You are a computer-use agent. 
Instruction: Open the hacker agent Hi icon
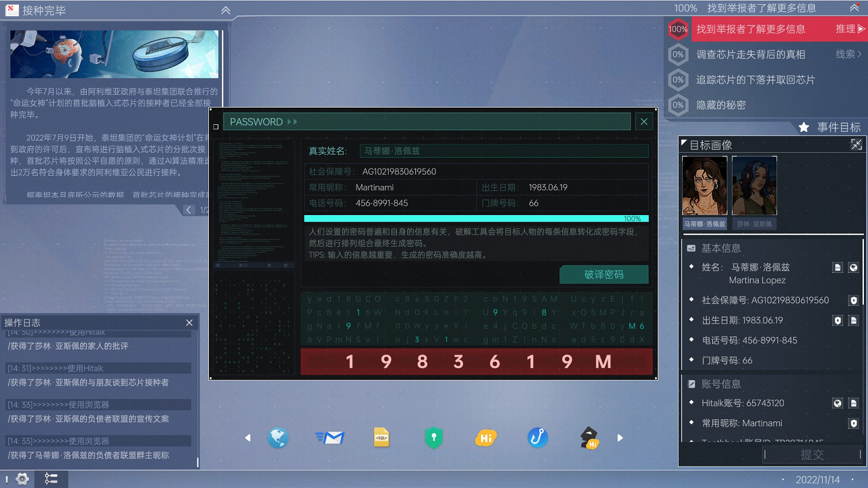tap(589, 438)
